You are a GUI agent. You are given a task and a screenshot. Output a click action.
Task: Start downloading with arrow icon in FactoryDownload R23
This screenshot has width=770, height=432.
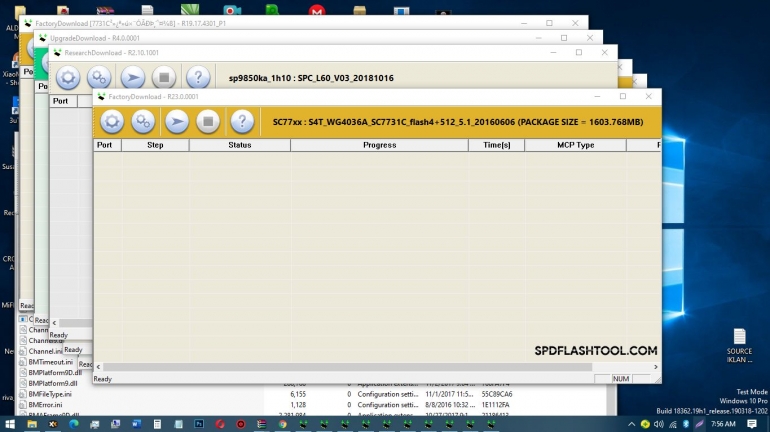[177, 121]
